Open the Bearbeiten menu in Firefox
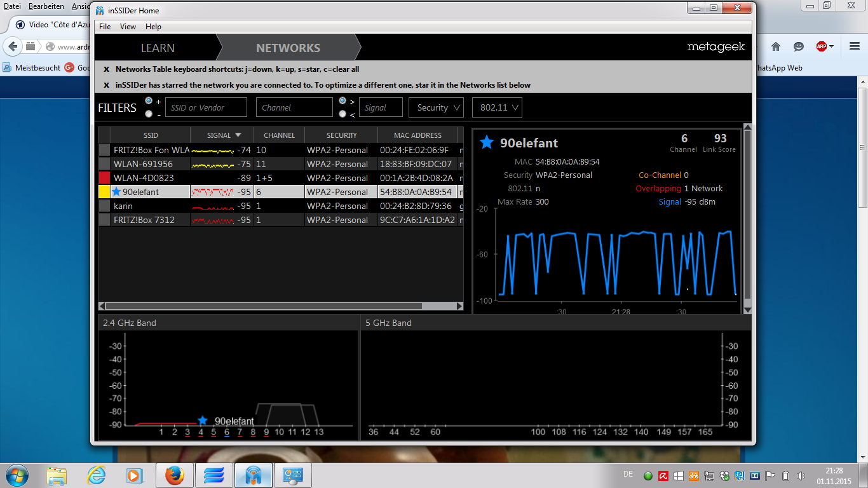 [46, 6]
